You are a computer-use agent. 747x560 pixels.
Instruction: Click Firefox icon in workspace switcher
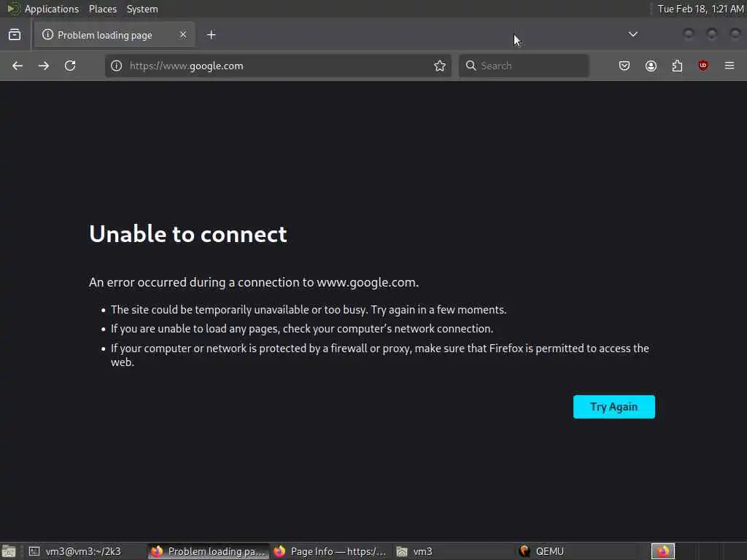[663, 551]
